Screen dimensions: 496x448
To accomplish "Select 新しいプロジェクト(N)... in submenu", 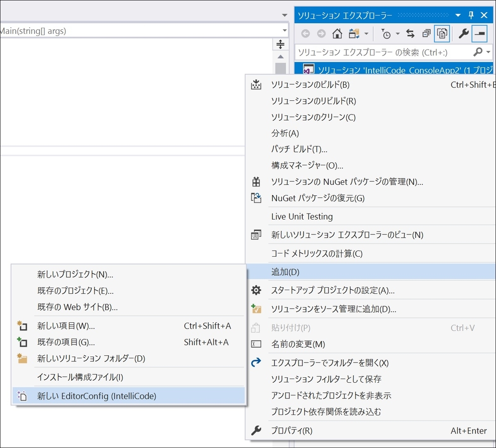I will 129,274.
